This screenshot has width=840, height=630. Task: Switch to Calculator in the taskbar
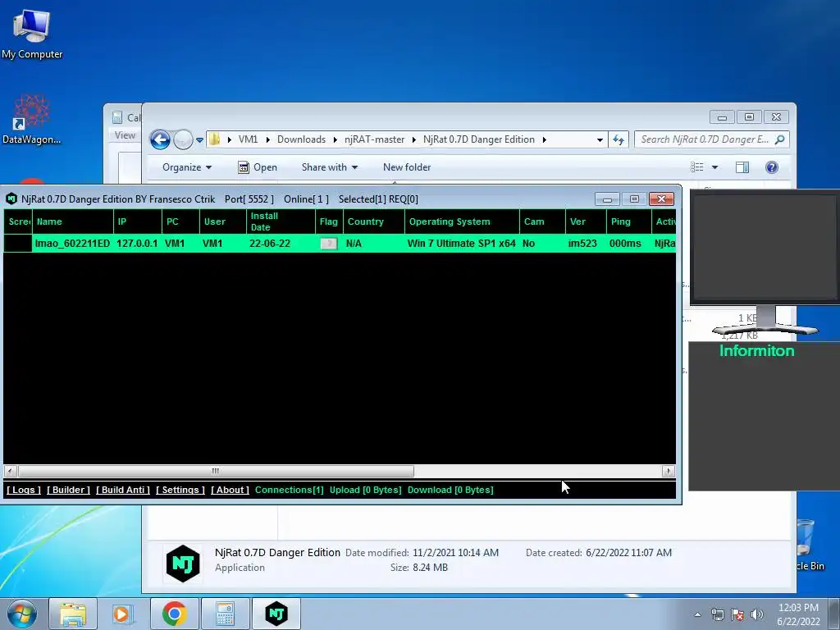tap(225, 614)
